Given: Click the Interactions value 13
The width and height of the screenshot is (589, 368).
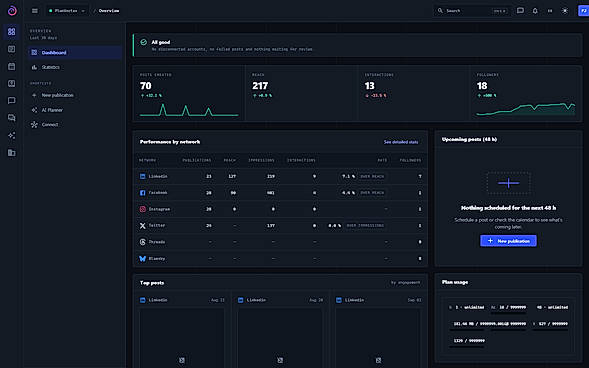Looking at the screenshot, I should tap(370, 86).
